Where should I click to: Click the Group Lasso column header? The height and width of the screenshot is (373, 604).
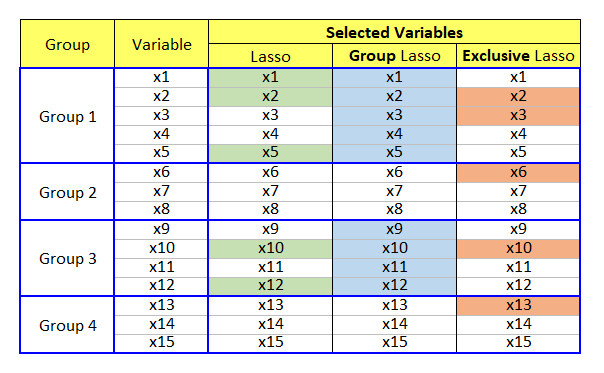coord(394,56)
